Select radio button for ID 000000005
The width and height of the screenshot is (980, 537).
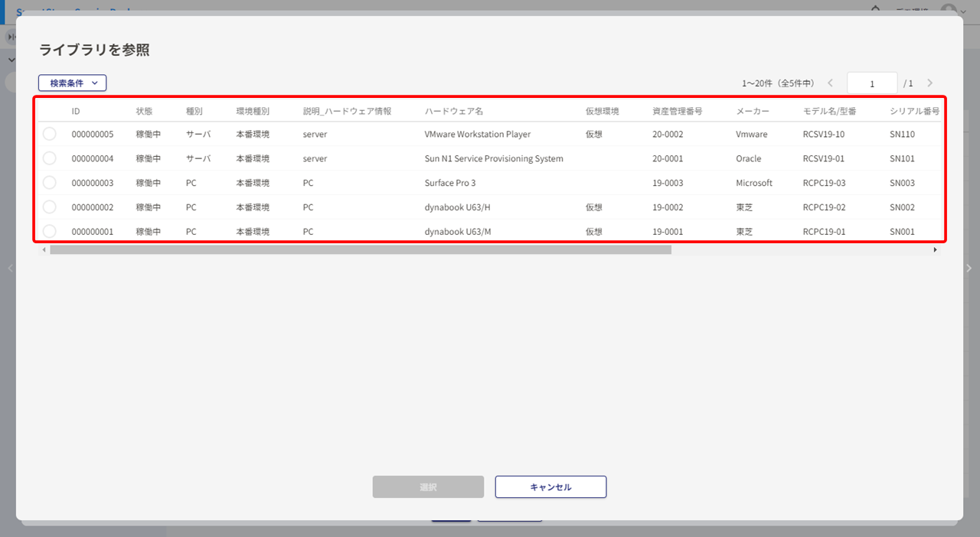point(50,134)
